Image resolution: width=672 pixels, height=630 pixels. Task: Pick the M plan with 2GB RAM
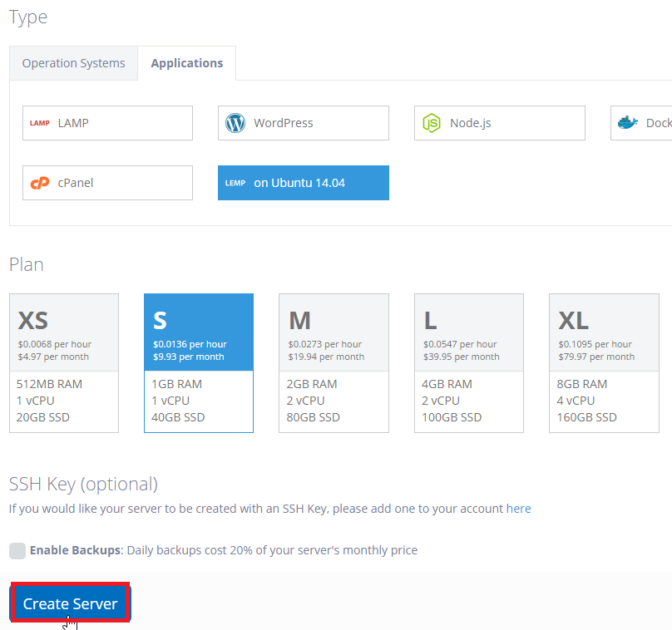pyautogui.click(x=334, y=363)
